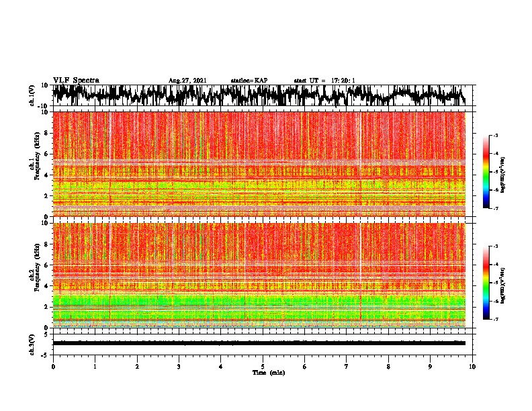Viewport: 532px width, 411px height.
Task: Click the time axis tick label "7"
Action: tap(347, 367)
